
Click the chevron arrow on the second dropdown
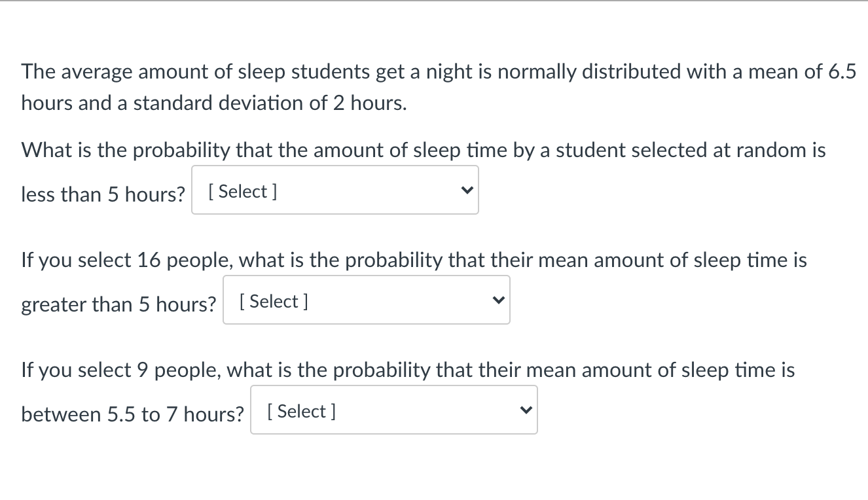point(497,300)
